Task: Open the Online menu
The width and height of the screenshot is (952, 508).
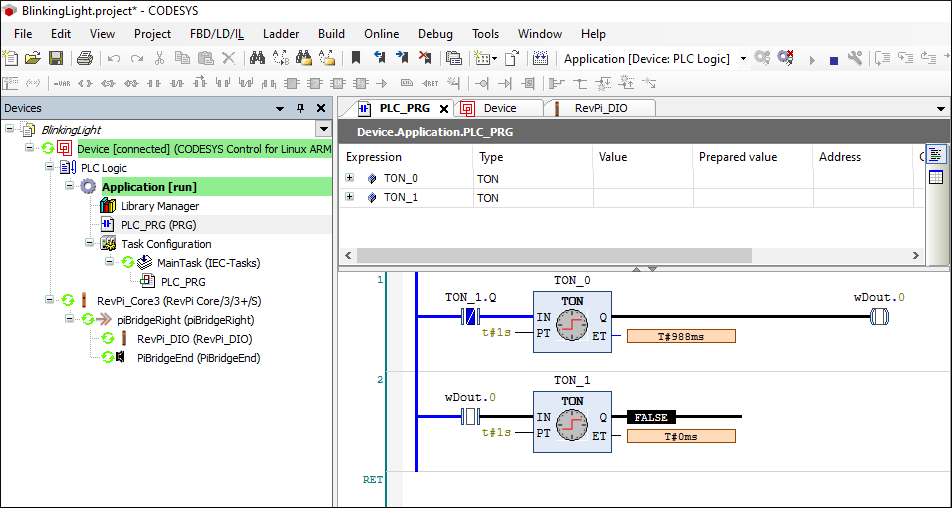Action: [x=381, y=34]
